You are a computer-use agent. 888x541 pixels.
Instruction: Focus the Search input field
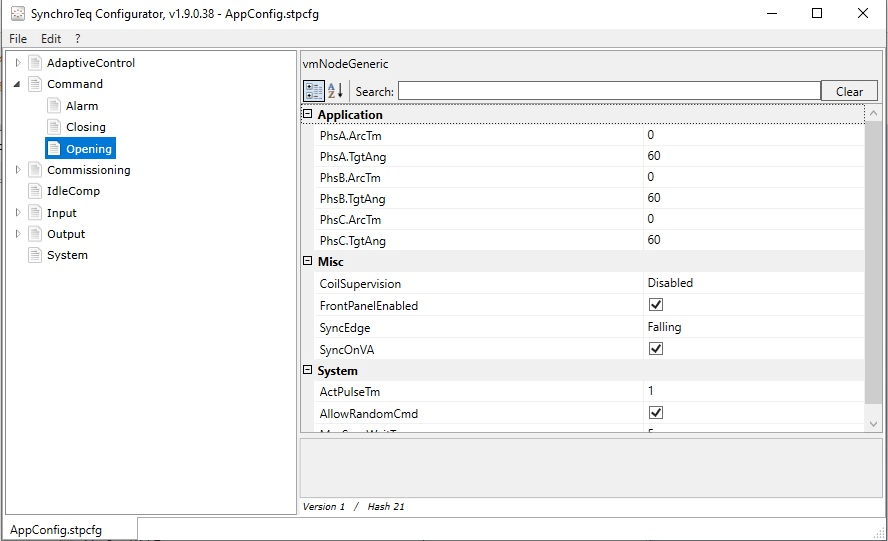tap(608, 91)
